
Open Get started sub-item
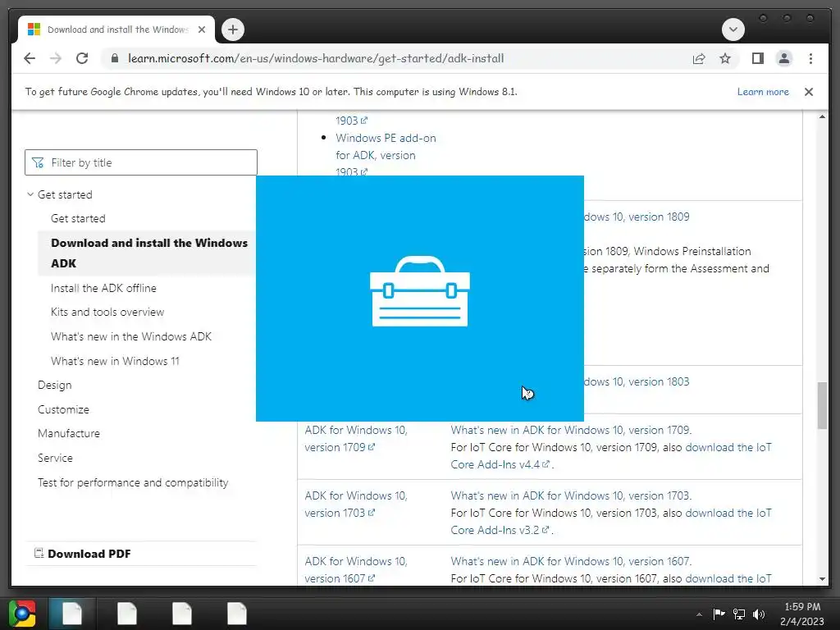78,218
